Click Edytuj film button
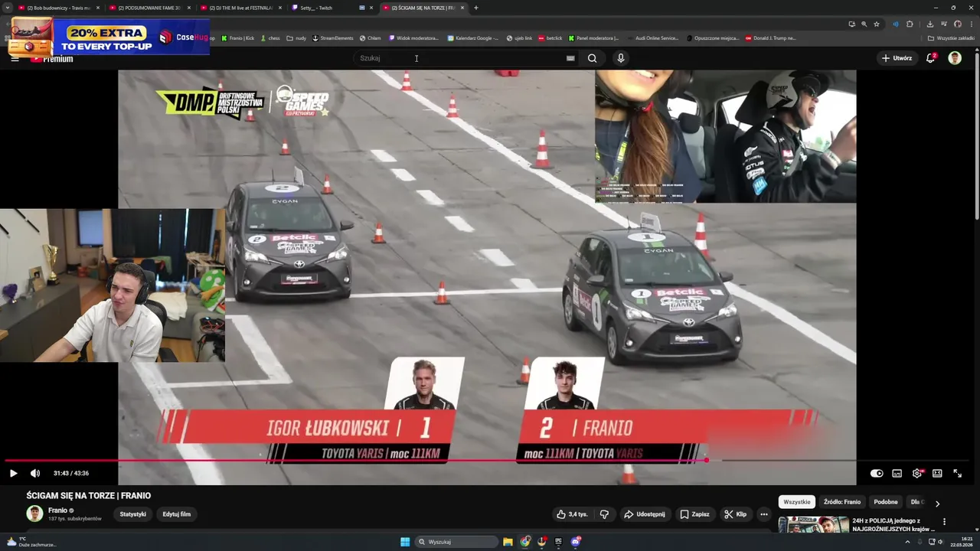Screen dimensions: 980x551 176,514
